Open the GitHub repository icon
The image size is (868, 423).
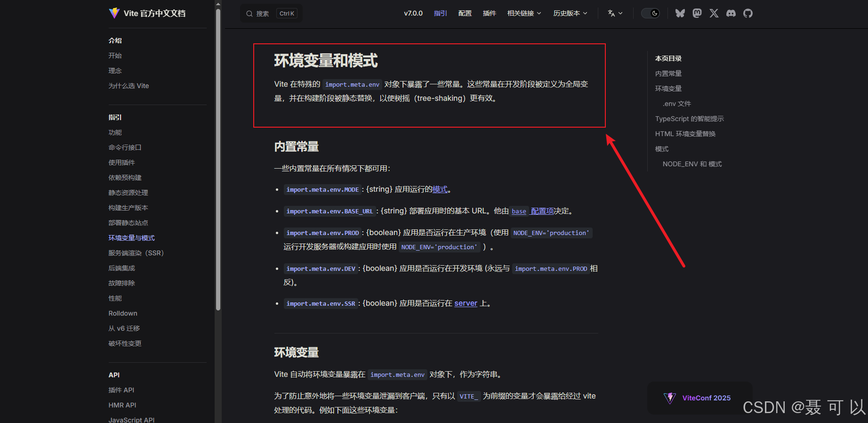[x=748, y=13]
